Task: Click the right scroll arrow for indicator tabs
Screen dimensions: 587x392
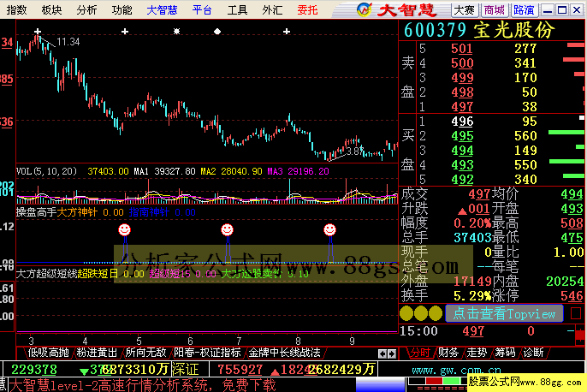Action: click(392, 353)
